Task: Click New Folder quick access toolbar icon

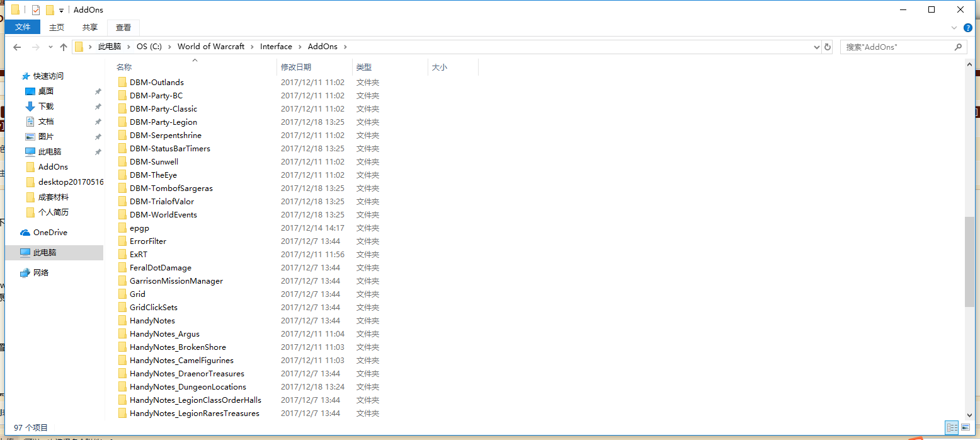Action: coord(50,9)
